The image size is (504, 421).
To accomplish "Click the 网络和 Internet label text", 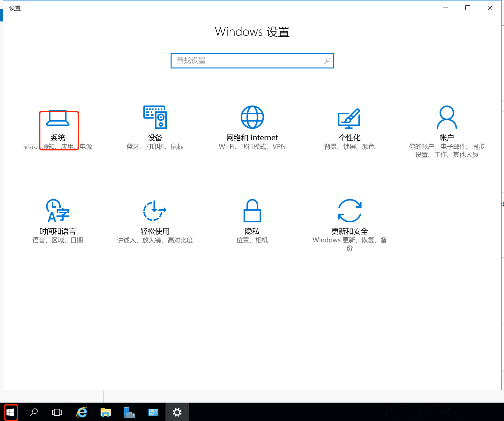I will (x=252, y=138).
